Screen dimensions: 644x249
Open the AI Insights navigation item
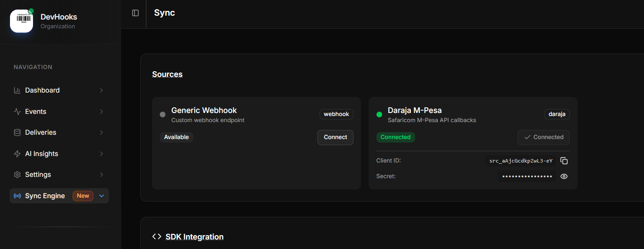(x=59, y=154)
